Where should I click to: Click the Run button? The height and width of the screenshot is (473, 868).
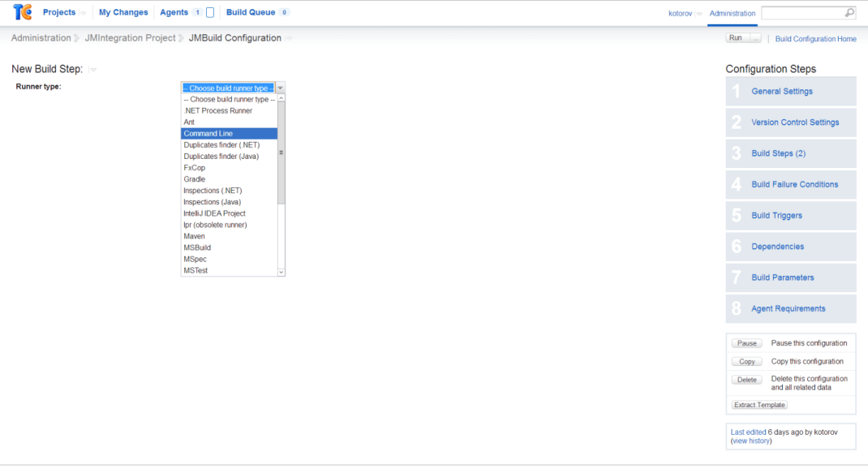pyautogui.click(x=737, y=38)
